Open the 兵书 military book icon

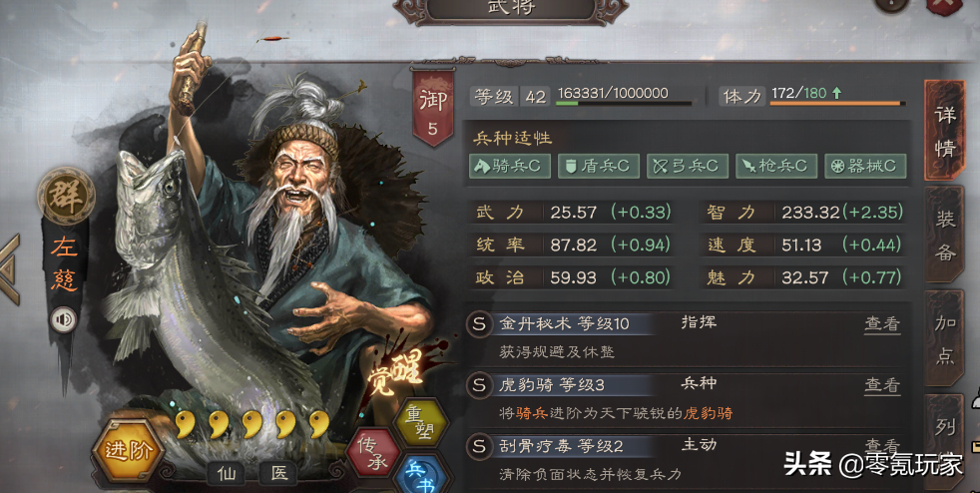click(420, 476)
